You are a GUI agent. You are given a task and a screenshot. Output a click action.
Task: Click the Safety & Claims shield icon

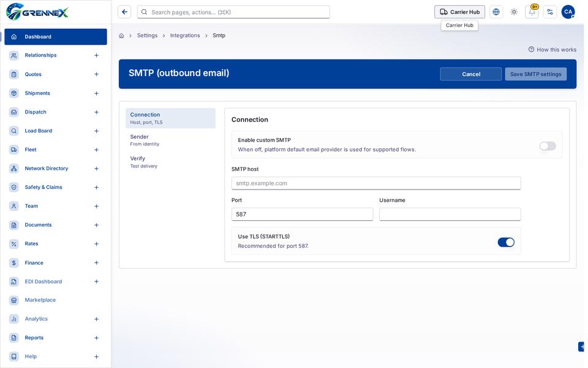coord(14,187)
